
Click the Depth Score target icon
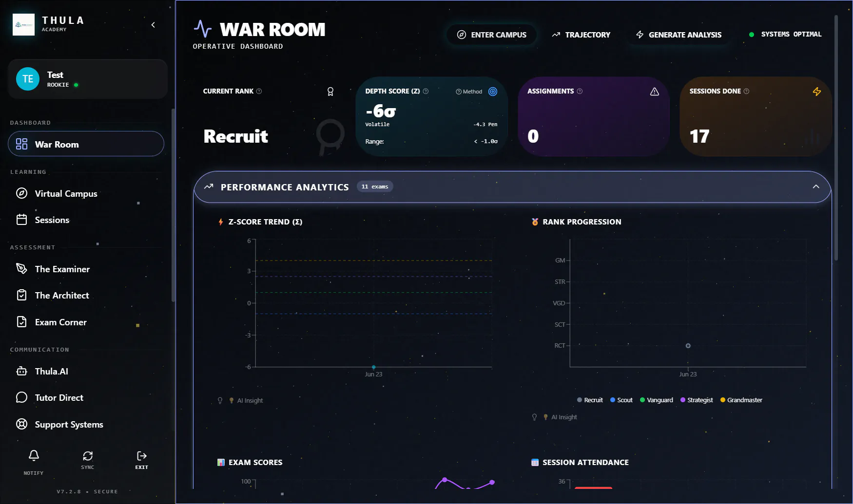pyautogui.click(x=493, y=92)
